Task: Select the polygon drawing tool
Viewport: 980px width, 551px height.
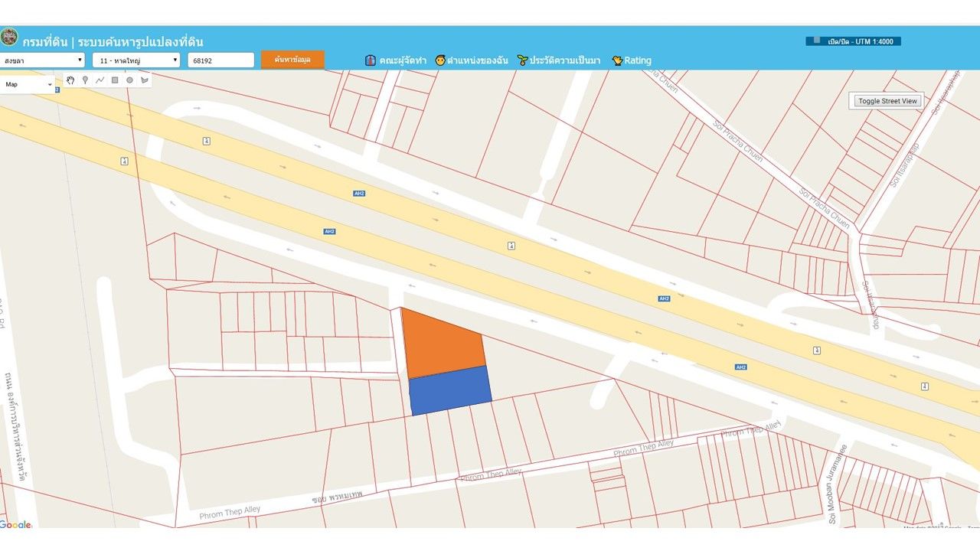Action: point(144,80)
